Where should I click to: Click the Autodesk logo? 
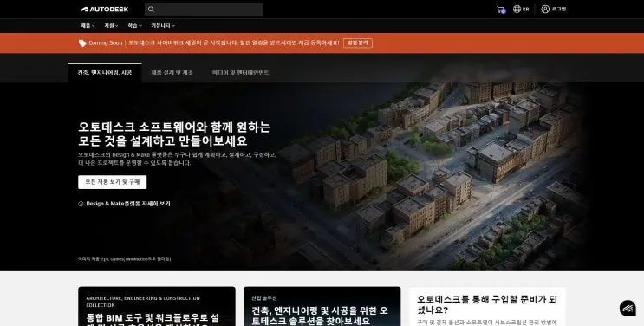point(104,9)
